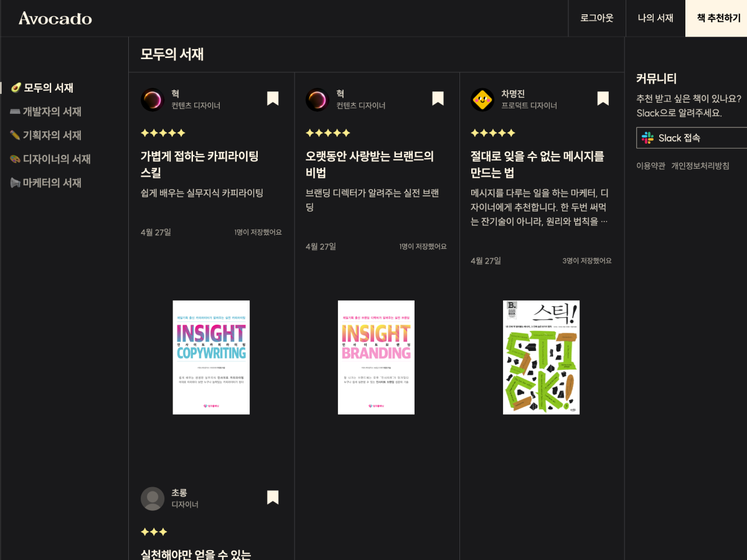Click five-star rating on the branding card
The image size is (747, 560).
328,133
